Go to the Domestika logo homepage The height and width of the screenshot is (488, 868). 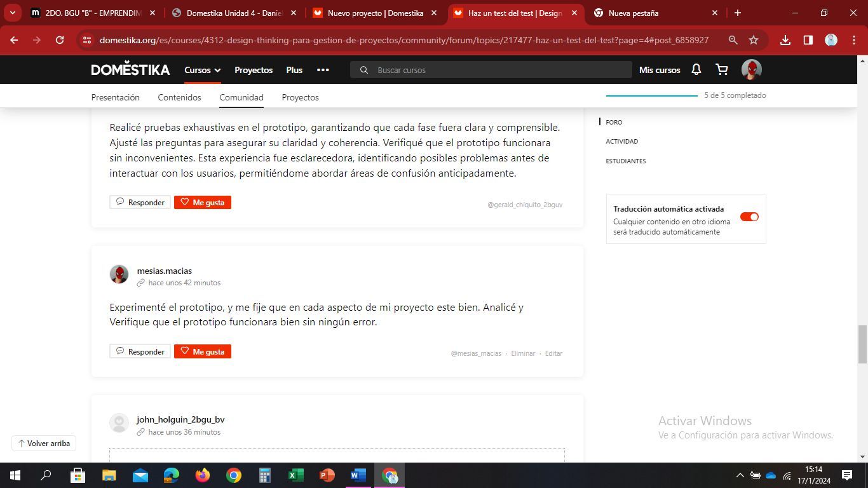point(130,69)
